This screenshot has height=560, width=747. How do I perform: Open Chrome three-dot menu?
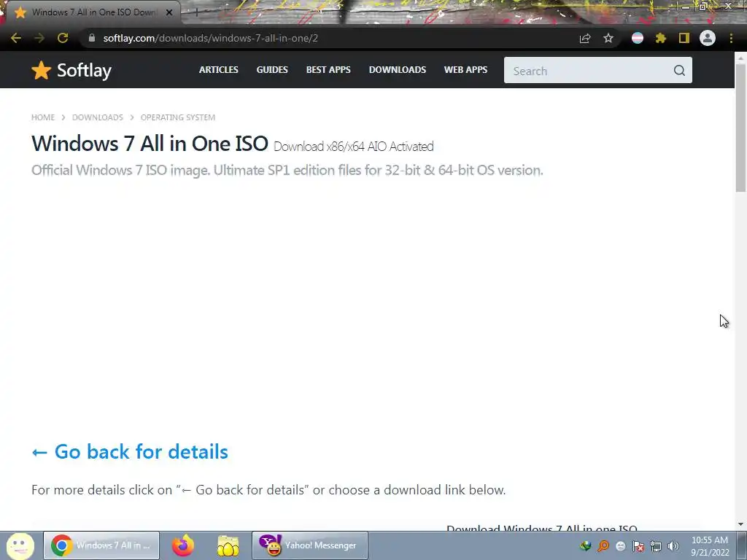pos(731,38)
